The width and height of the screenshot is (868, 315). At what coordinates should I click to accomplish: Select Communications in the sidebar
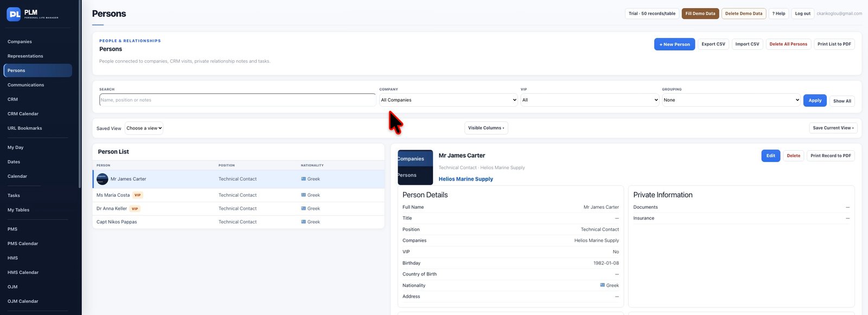[26, 85]
